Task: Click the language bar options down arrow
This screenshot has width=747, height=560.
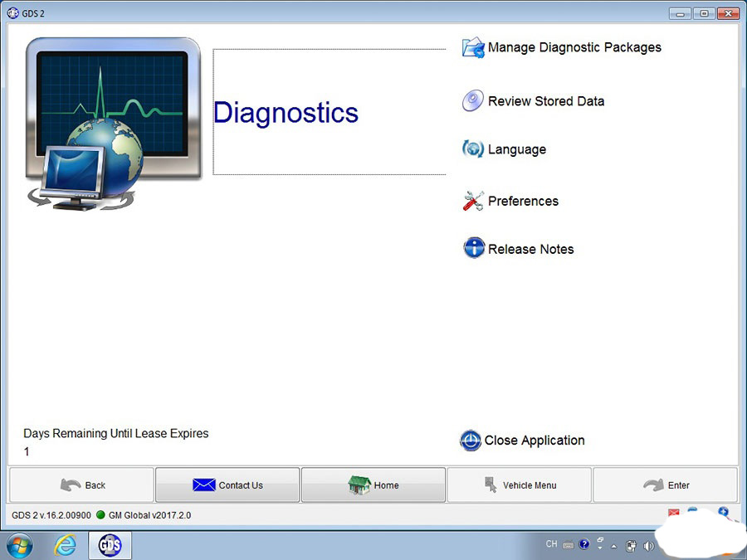Action: 600,548
